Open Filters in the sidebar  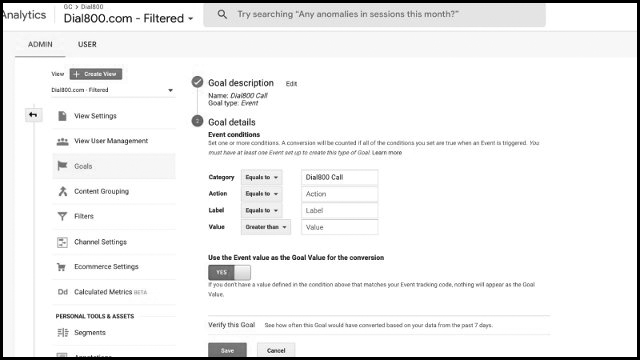pyautogui.click(x=114, y=216)
